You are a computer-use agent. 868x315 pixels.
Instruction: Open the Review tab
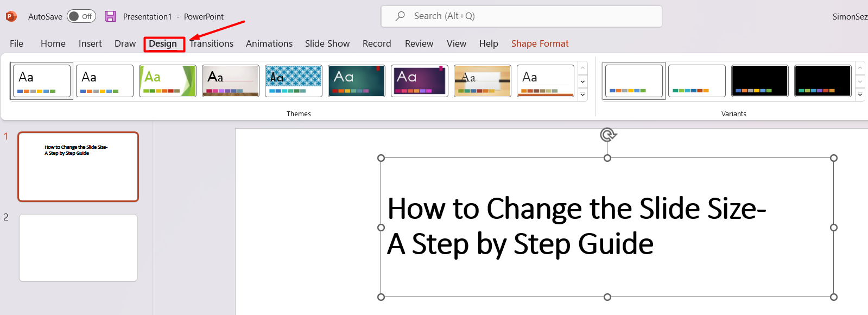(x=419, y=43)
